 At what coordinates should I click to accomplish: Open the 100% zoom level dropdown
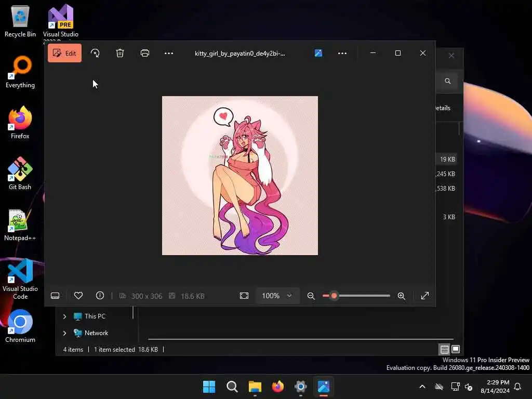pyautogui.click(x=277, y=296)
